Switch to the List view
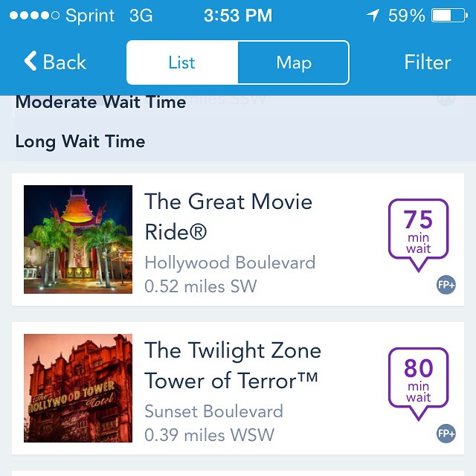The image size is (476, 476). [x=182, y=62]
